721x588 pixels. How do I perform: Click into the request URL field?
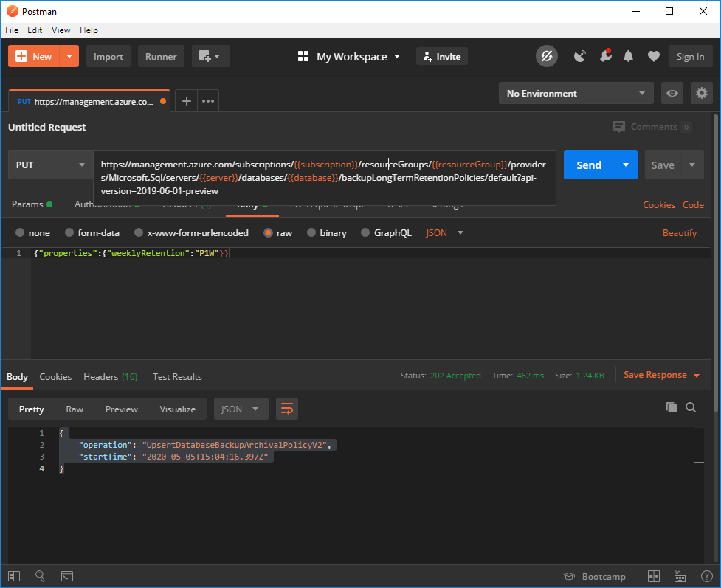(324, 178)
